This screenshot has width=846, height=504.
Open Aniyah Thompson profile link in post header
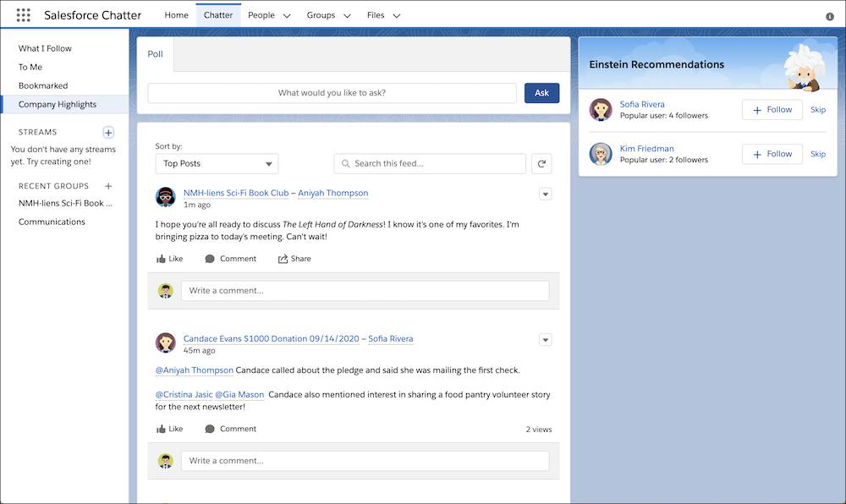point(332,193)
